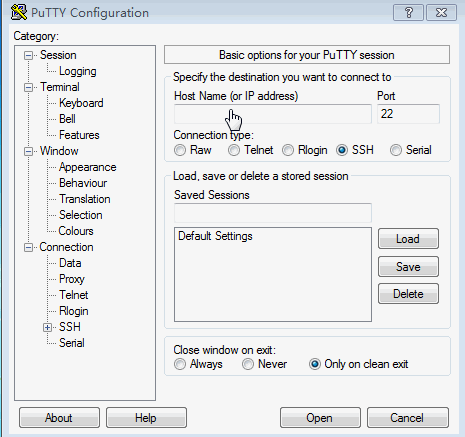Click the Delete session button
465x437 pixels.
click(408, 294)
